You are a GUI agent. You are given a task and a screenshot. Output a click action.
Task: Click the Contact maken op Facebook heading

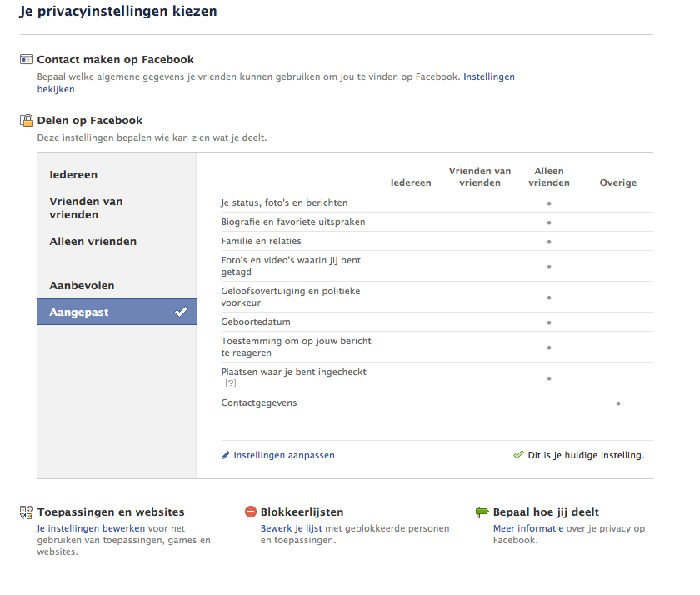115,60
